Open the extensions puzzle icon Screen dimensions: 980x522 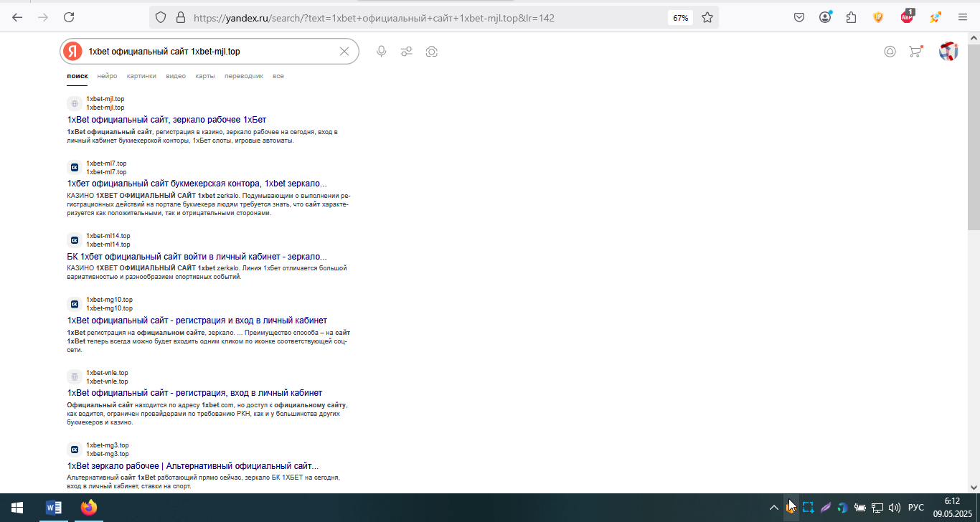coord(852,17)
